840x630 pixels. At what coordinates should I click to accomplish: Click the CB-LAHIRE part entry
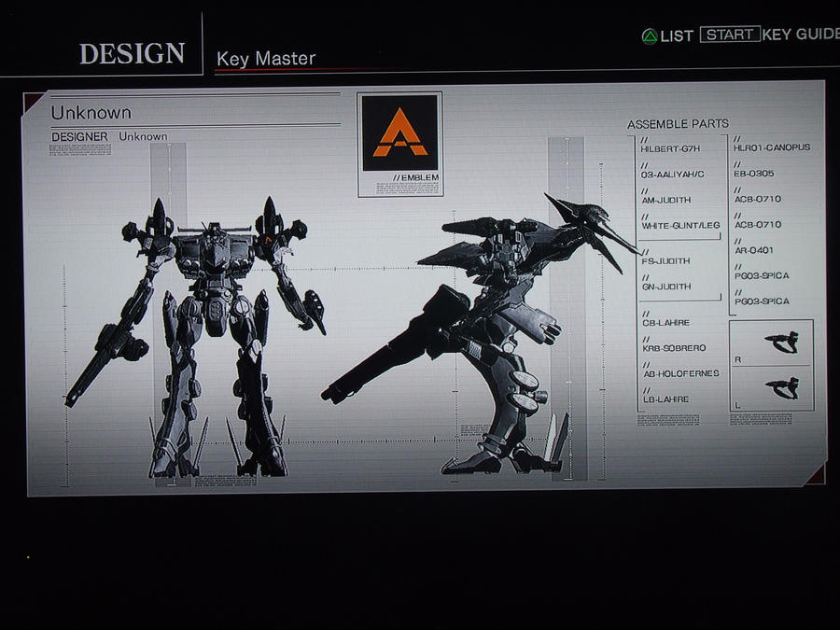[665, 323]
